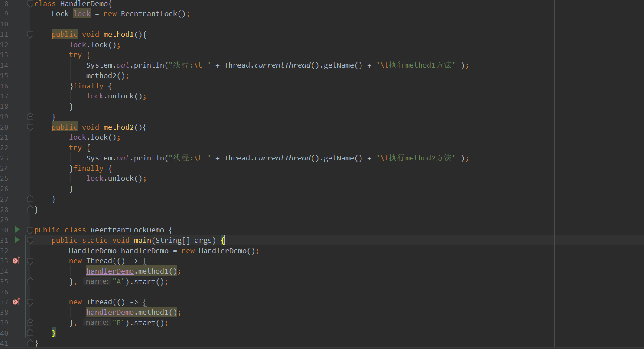Click the "\t执行method1方法" string literal

click(416, 65)
